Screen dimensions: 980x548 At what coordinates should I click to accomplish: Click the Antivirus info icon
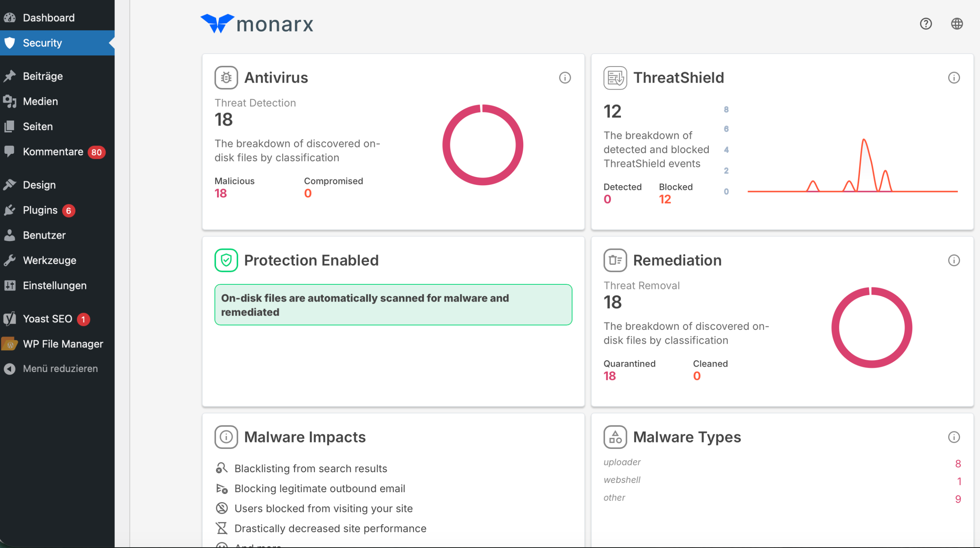[565, 78]
